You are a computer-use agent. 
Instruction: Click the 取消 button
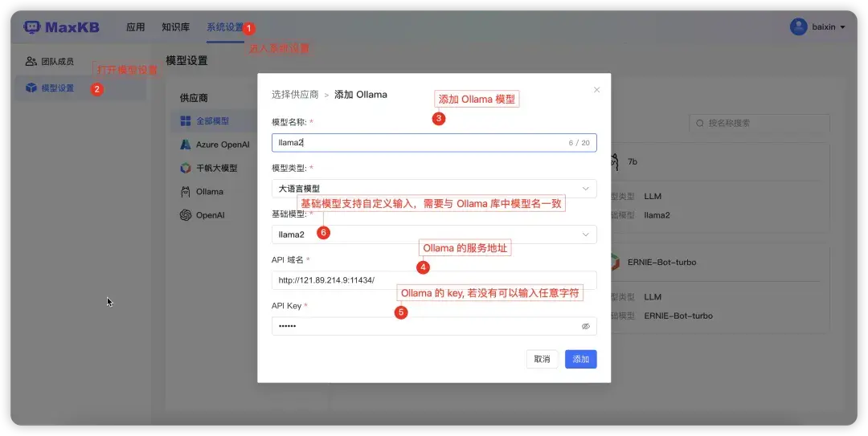tap(542, 360)
